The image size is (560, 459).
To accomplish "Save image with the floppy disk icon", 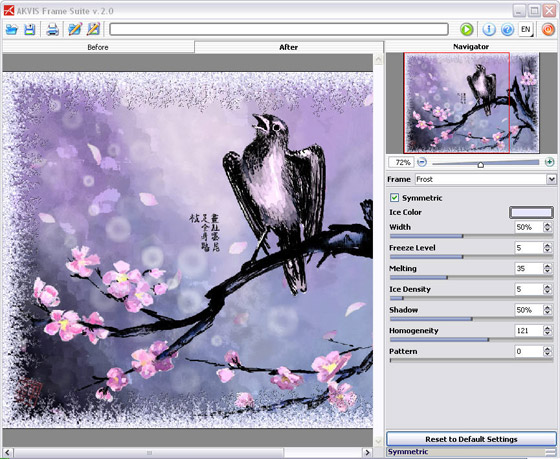I will [x=30, y=29].
